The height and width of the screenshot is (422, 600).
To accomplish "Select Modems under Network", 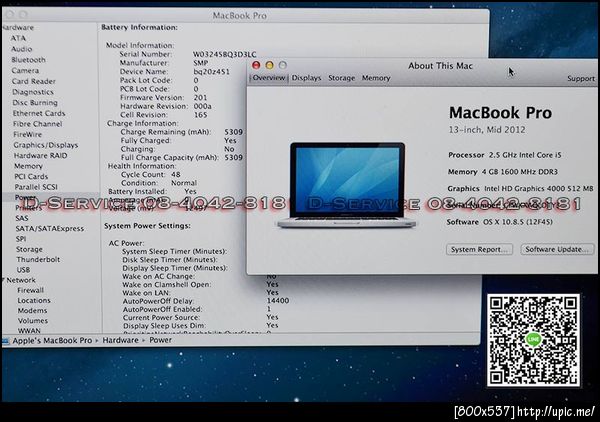I will pyautogui.click(x=32, y=311).
